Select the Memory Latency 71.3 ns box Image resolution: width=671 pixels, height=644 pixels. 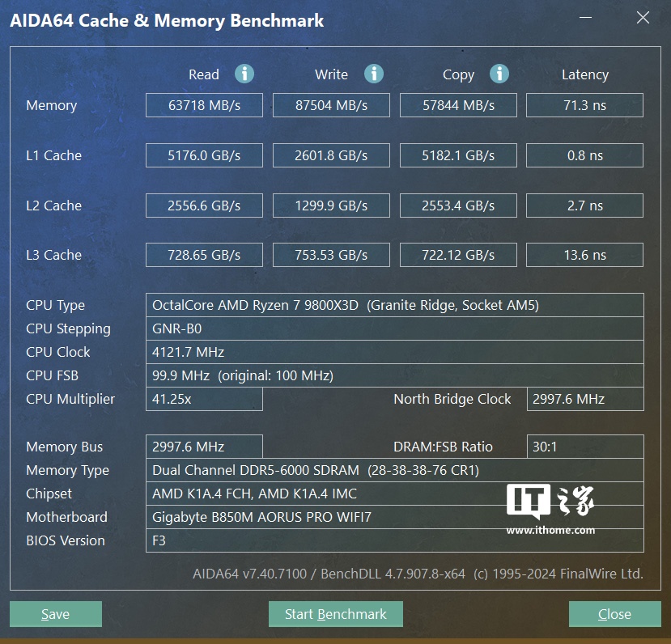[584, 105]
